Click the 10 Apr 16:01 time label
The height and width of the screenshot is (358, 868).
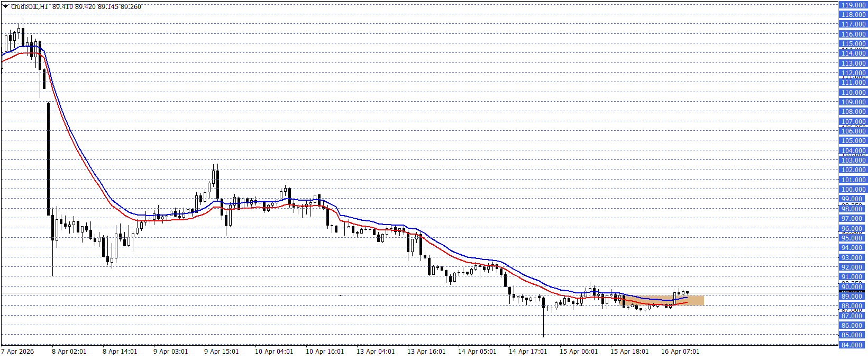(325, 352)
